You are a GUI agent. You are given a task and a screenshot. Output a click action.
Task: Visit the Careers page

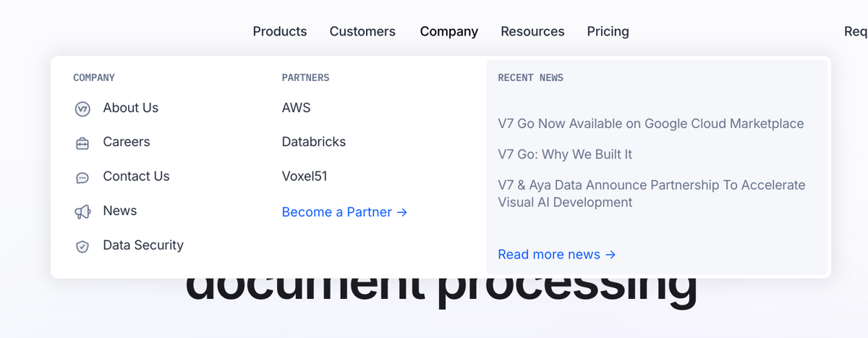click(127, 142)
